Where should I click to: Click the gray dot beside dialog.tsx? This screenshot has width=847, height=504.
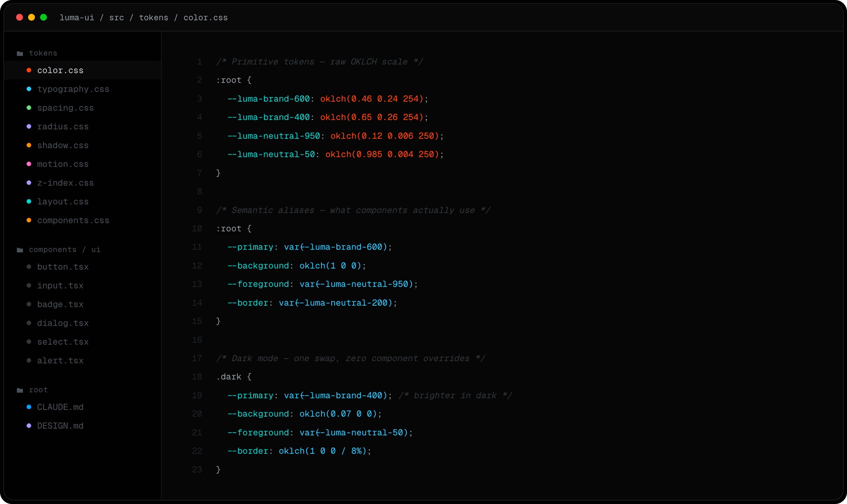click(x=29, y=323)
